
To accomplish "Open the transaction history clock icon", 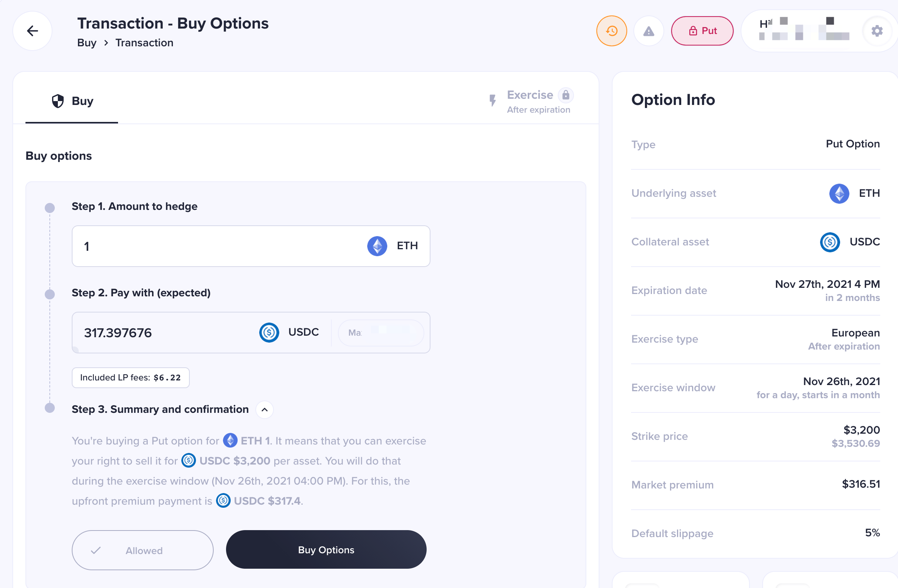I will pyautogui.click(x=612, y=31).
